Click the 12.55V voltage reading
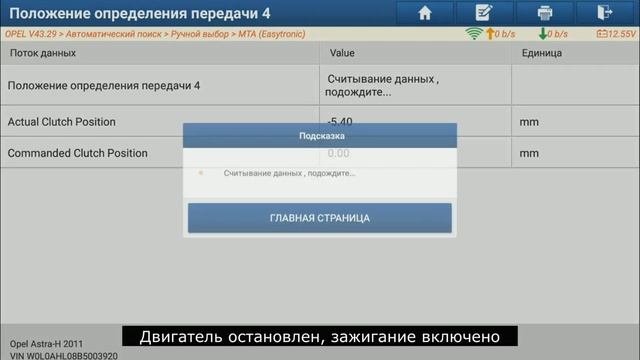This screenshot has height=360, width=640. [622, 33]
